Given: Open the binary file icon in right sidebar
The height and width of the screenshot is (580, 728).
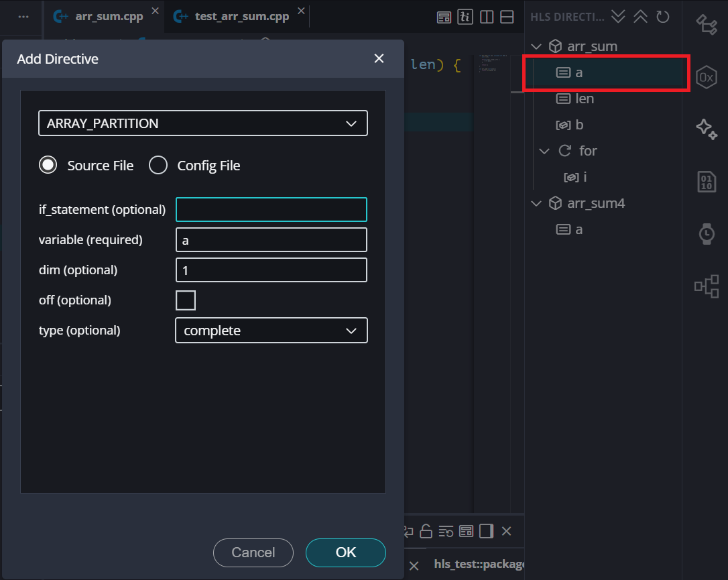Looking at the screenshot, I should pos(706,182).
